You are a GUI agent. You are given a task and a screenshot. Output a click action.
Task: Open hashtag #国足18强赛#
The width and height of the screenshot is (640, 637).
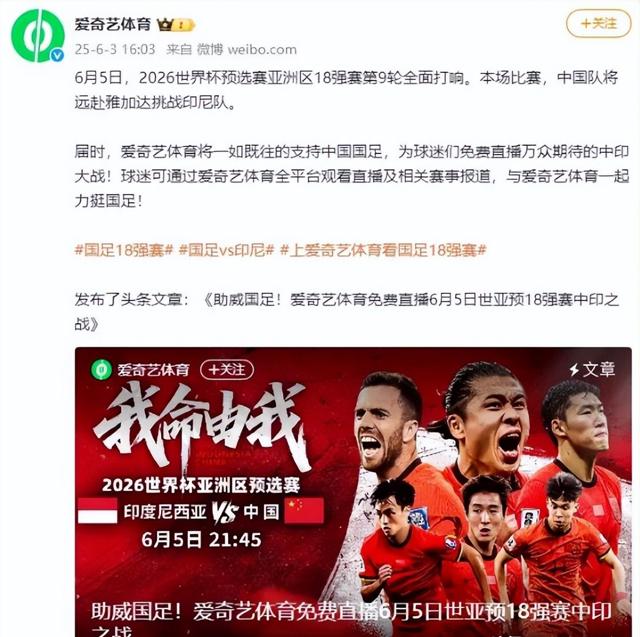point(124,250)
